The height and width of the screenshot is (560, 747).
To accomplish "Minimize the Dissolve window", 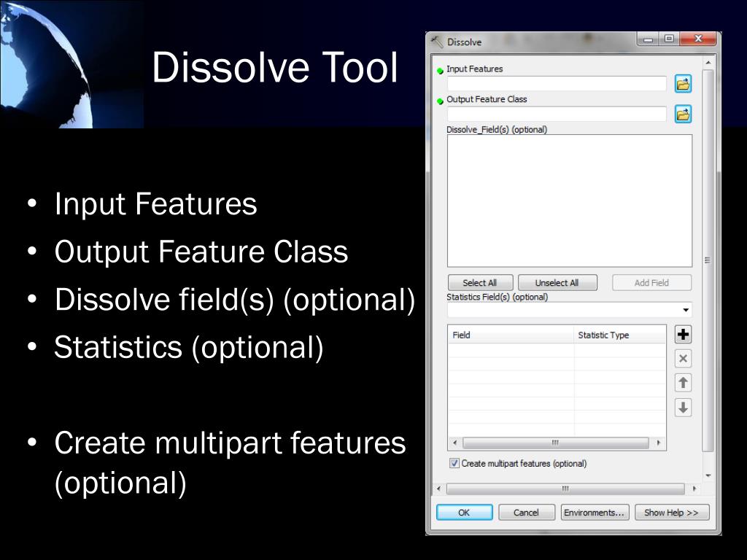I will coord(648,39).
